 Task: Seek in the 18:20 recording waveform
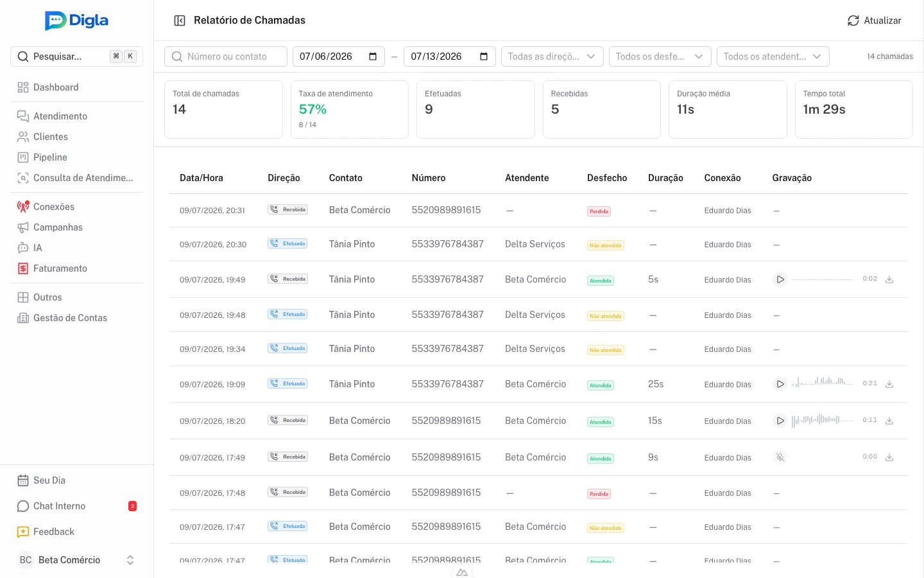[x=823, y=421]
